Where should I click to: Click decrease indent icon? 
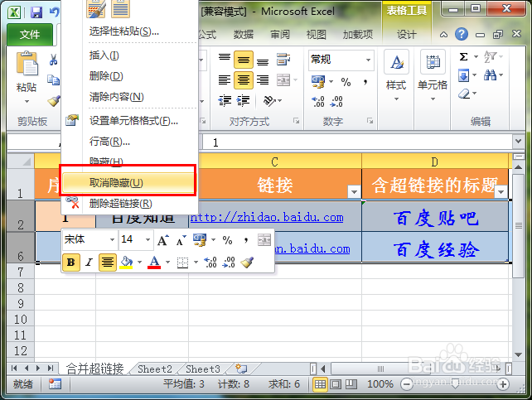coord(225,101)
